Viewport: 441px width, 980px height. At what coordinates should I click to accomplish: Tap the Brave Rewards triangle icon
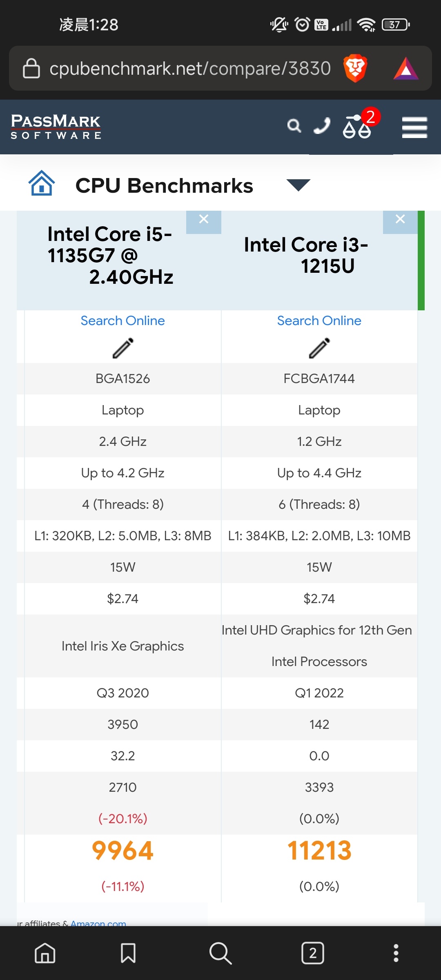pyautogui.click(x=406, y=68)
